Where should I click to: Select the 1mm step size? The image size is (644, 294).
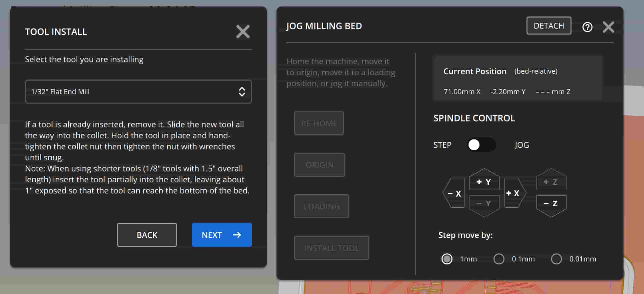click(447, 259)
